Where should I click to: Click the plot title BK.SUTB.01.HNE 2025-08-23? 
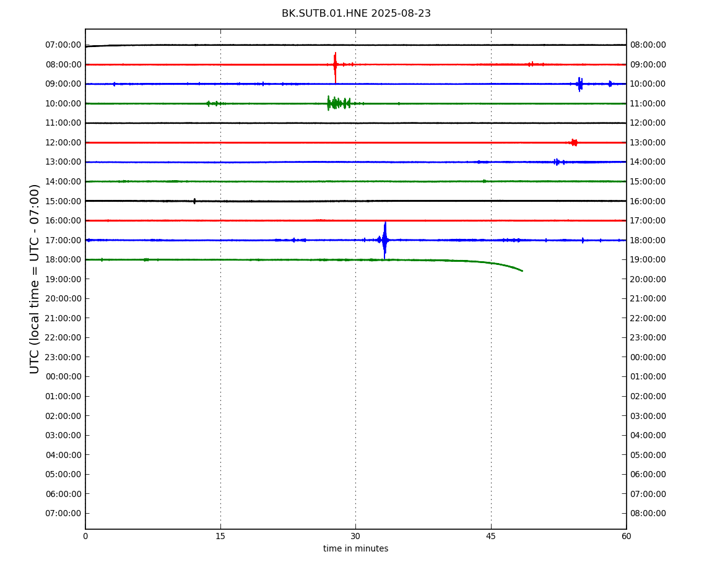356,13
